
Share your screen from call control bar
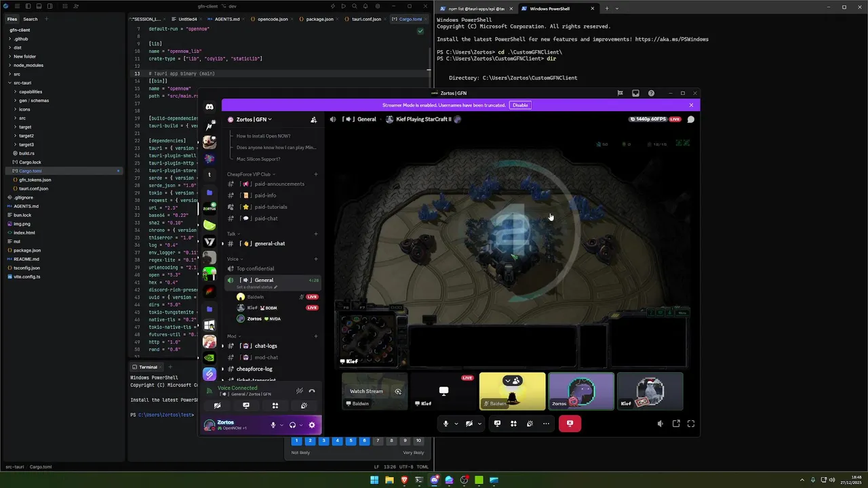tap(497, 424)
